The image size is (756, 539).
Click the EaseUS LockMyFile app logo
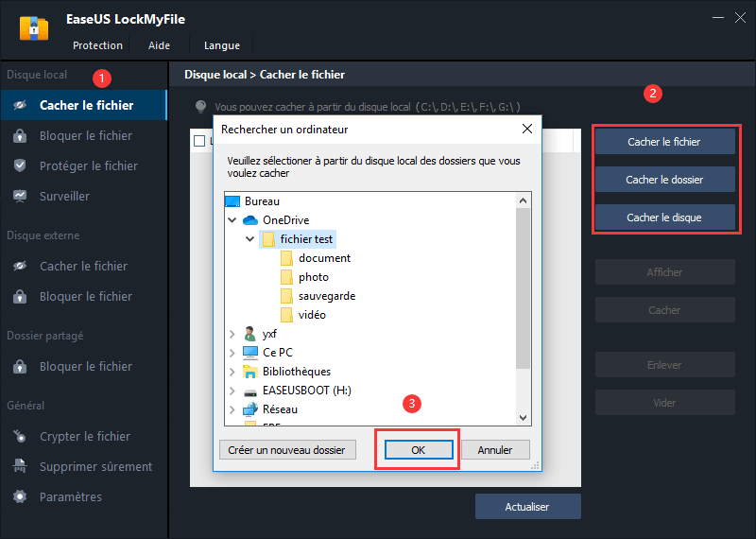34,28
